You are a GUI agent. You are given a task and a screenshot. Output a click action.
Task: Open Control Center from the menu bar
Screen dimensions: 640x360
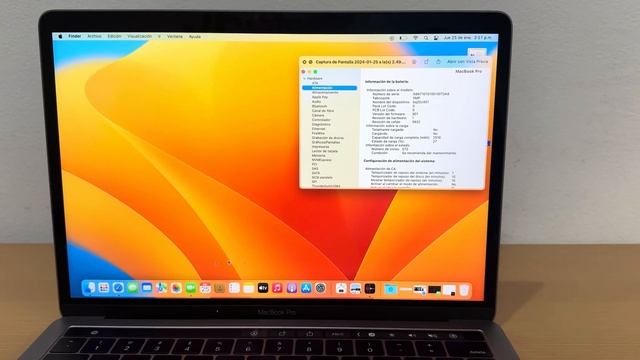[436, 38]
